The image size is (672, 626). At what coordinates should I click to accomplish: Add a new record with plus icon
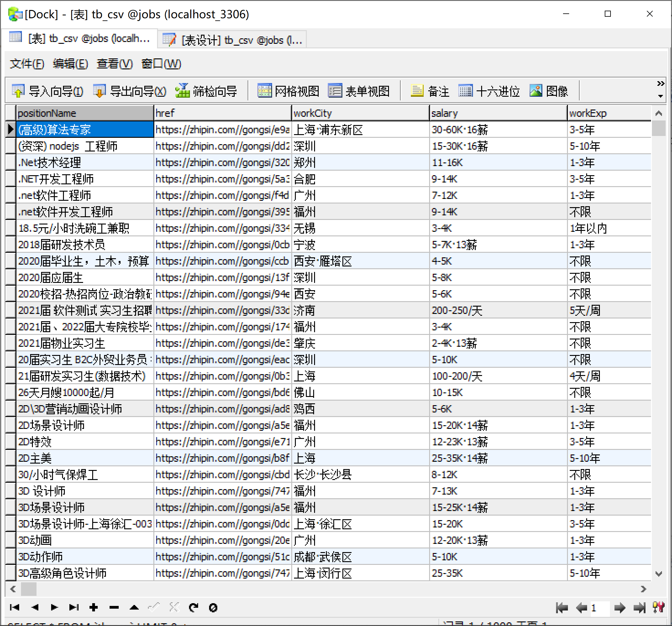click(x=94, y=607)
